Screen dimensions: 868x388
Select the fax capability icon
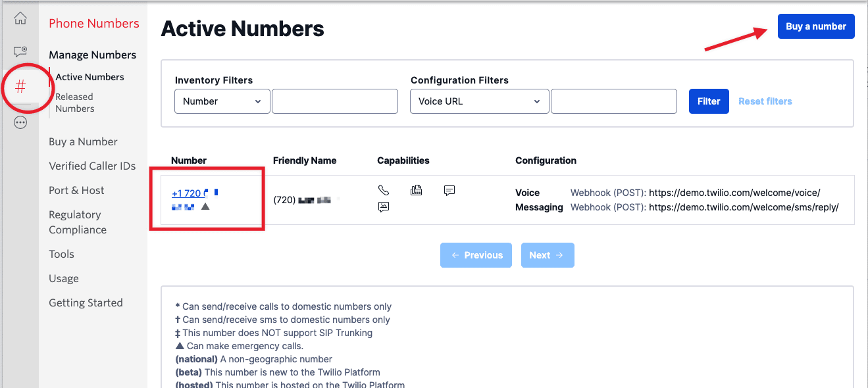click(416, 190)
